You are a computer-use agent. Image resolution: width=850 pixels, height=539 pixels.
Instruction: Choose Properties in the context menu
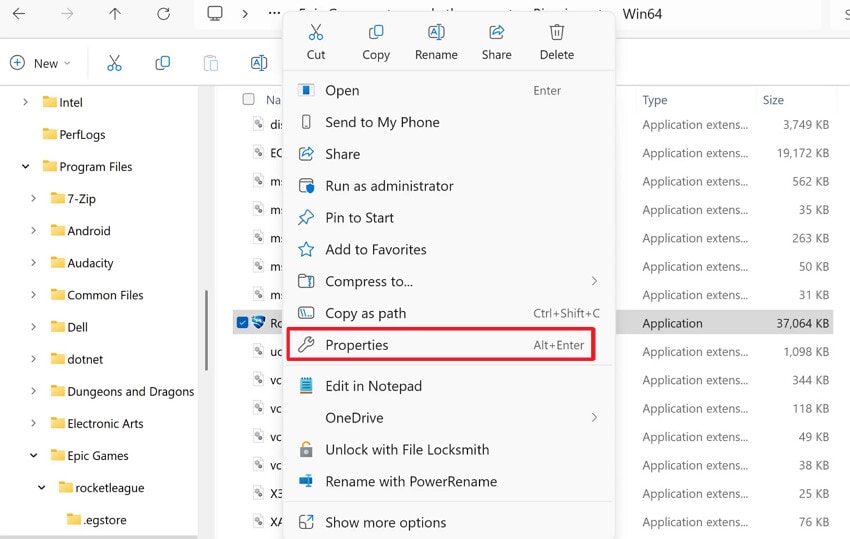pyautogui.click(x=449, y=344)
